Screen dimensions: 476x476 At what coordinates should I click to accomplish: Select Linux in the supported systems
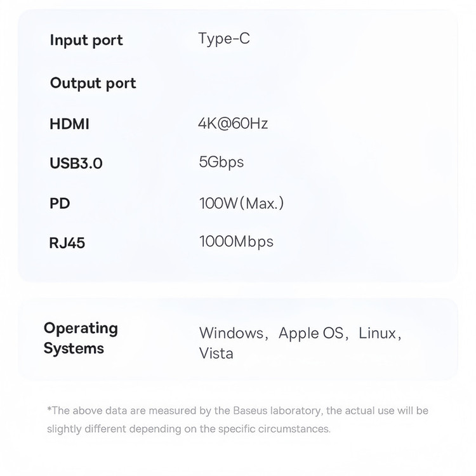click(x=377, y=333)
